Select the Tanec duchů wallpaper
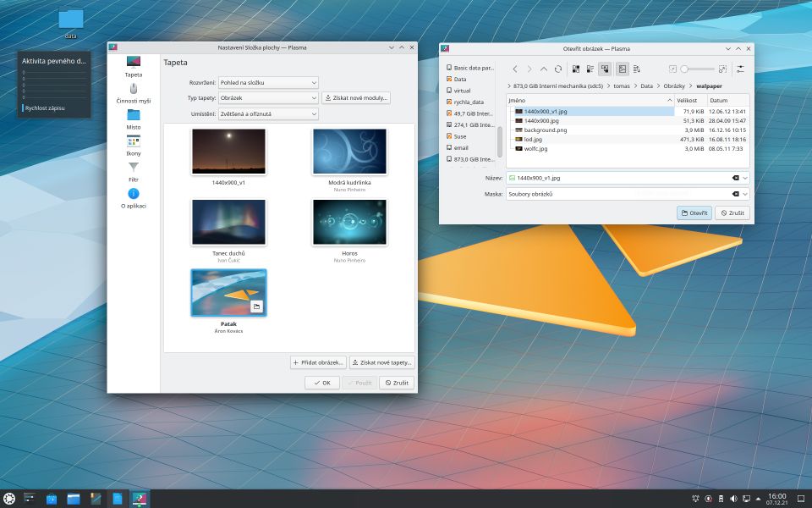 tap(228, 222)
